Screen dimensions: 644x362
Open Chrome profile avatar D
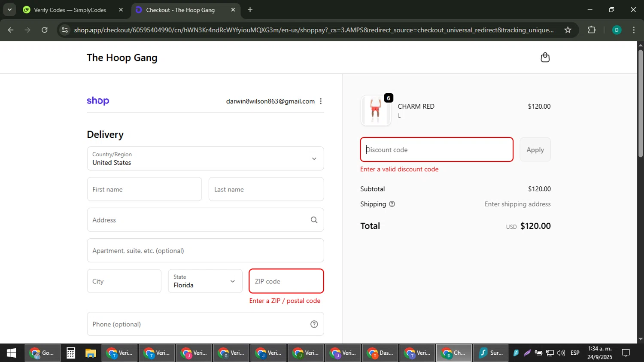coord(617,30)
